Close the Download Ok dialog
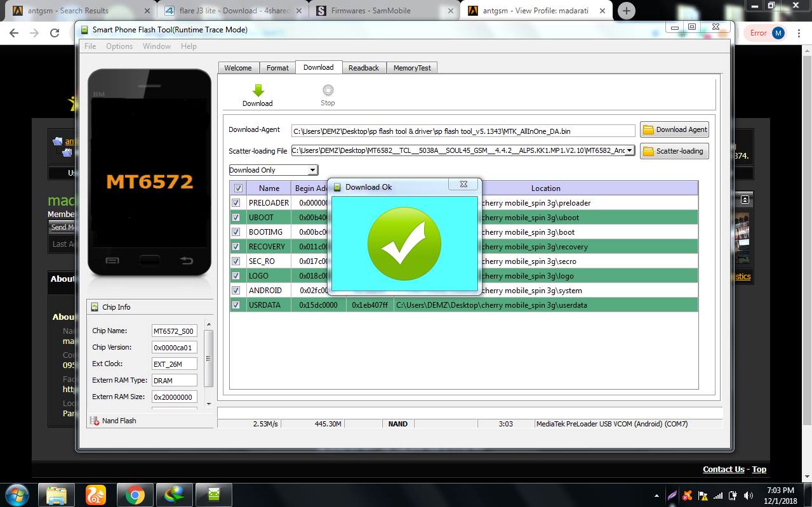The width and height of the screenshot is (812, 507). (x=463, y=184)
